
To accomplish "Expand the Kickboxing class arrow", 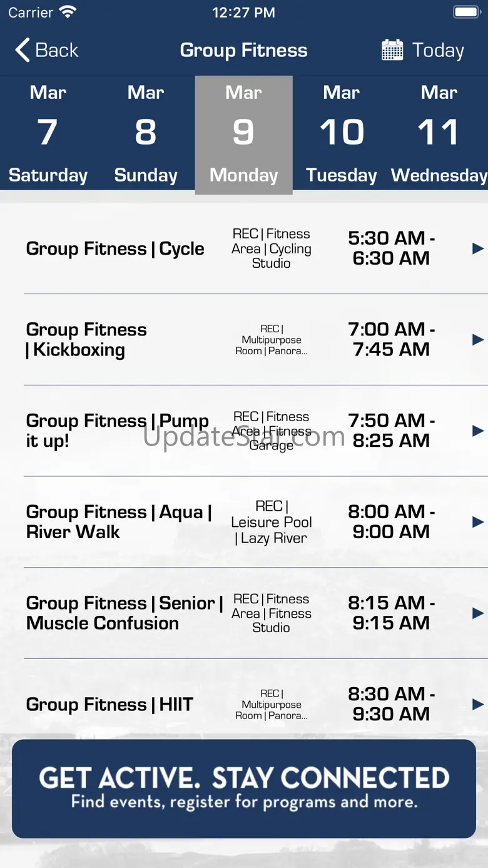I will pos(478,340).
